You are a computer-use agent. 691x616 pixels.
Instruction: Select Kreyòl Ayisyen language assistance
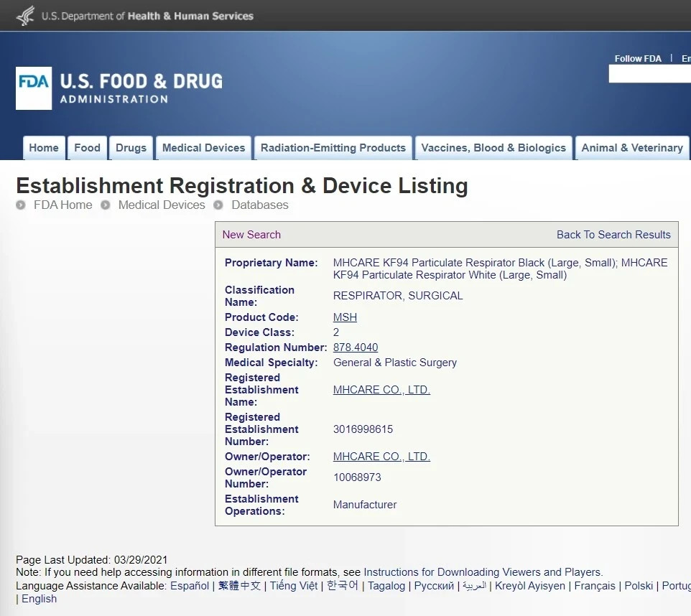tap(529, 586)
